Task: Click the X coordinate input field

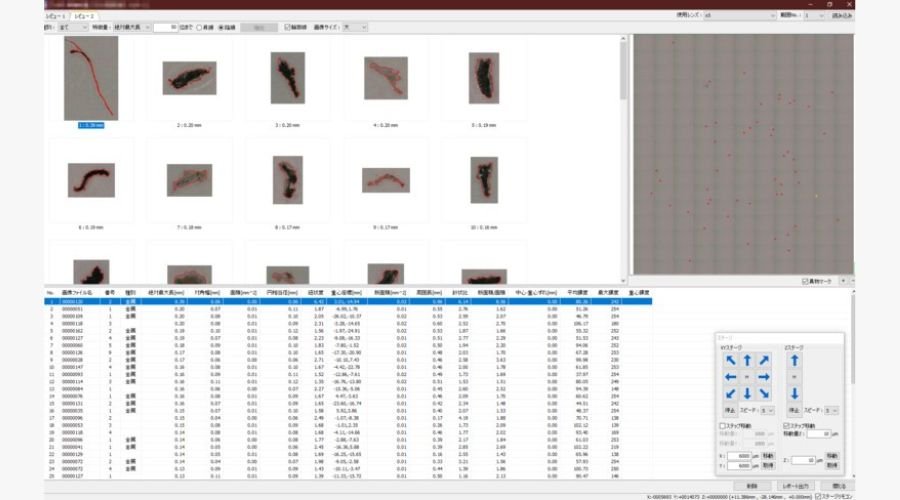Action: pyautogui.click(x=739, y=456)
